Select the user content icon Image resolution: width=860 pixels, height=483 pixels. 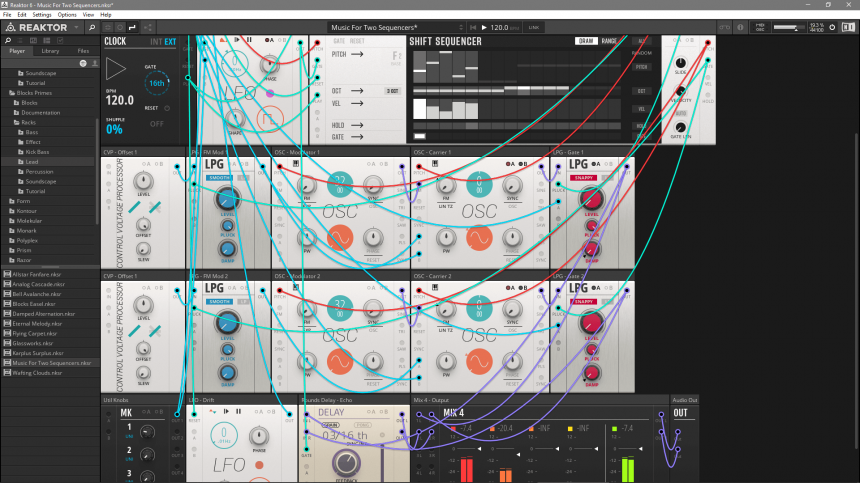(x=94, y=64)
